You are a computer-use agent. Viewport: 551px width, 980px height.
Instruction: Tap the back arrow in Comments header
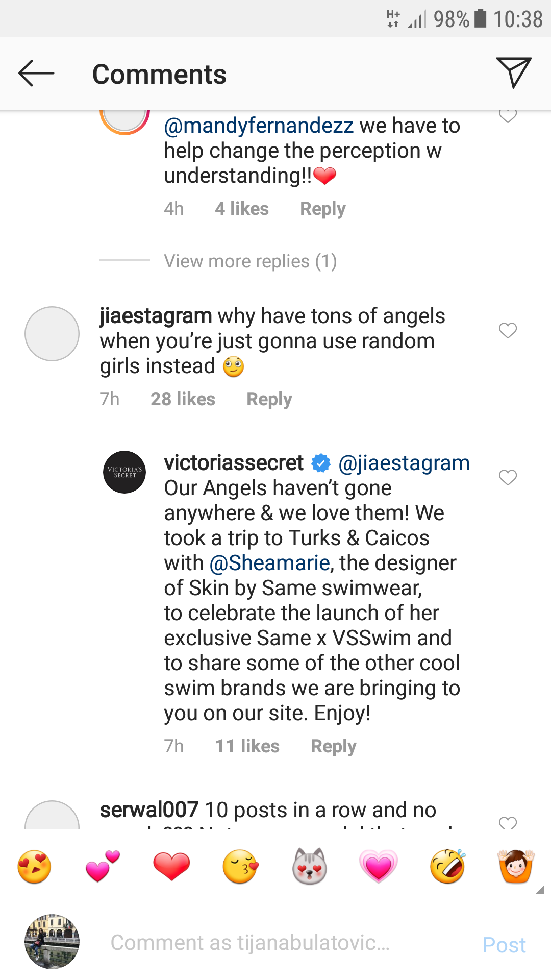coord(36,73)
